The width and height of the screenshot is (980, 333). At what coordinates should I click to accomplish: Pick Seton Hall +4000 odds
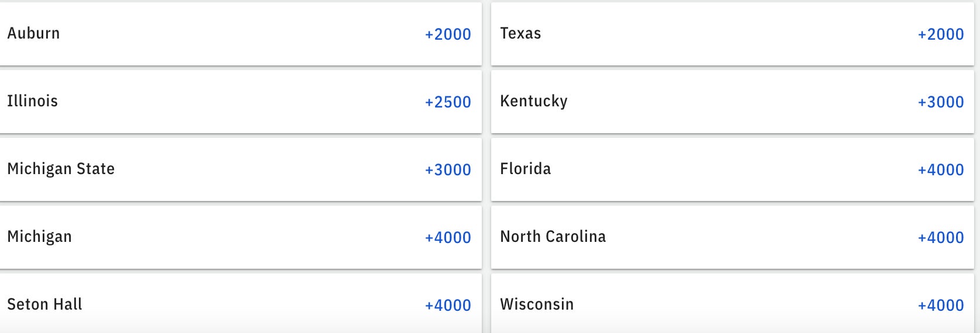(448, 306)
